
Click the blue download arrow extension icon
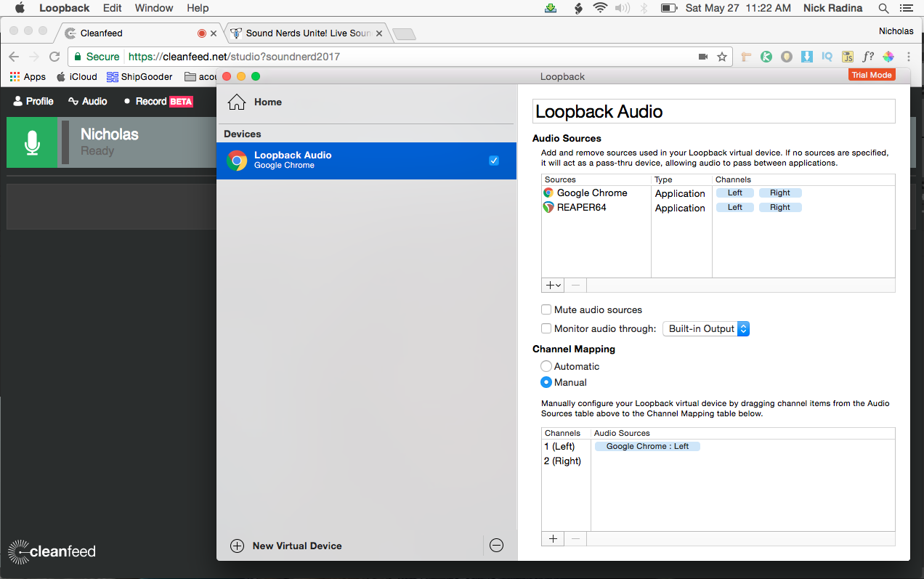[806, 56]
